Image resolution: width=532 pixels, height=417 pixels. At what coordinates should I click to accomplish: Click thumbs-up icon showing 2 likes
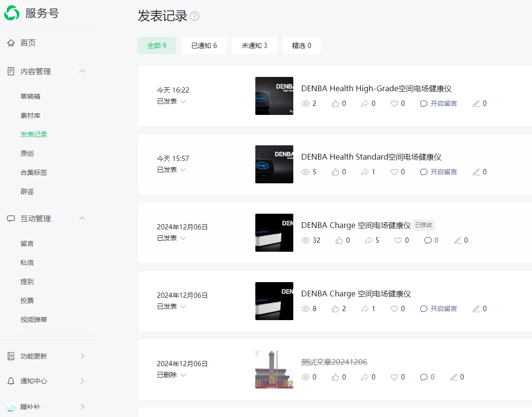336,309
